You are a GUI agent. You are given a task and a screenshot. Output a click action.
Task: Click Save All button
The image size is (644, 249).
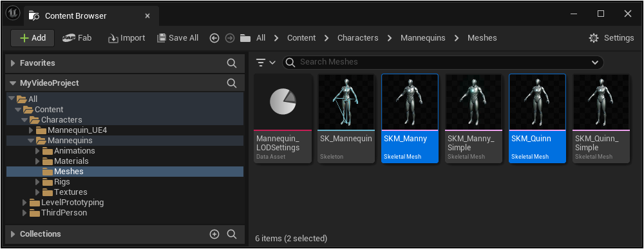[178, 38]
